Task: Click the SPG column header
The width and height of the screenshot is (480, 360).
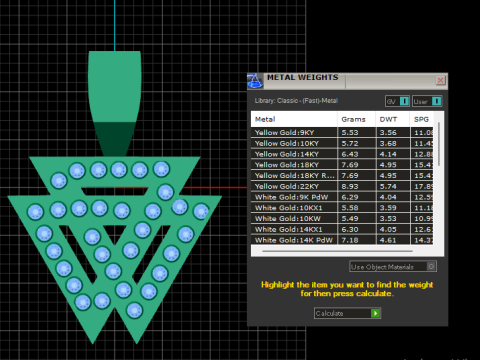Action: 422,119
